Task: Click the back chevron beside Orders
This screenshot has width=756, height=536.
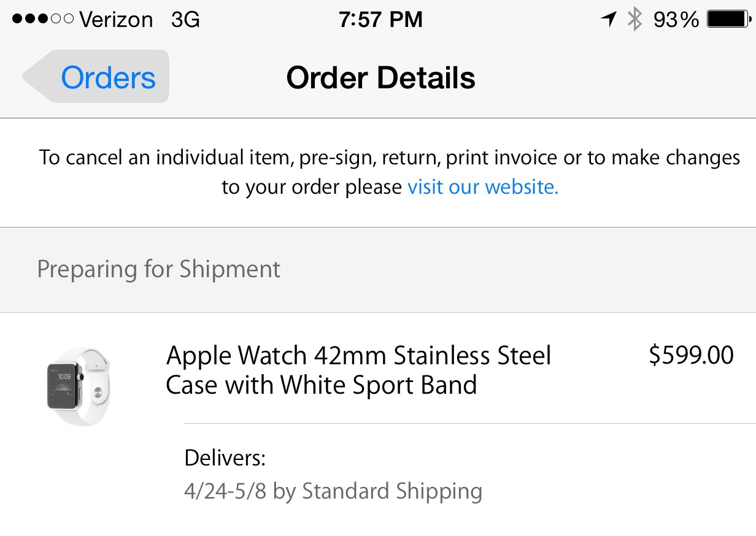Action: pyautogui.click(x=34, y=77)
